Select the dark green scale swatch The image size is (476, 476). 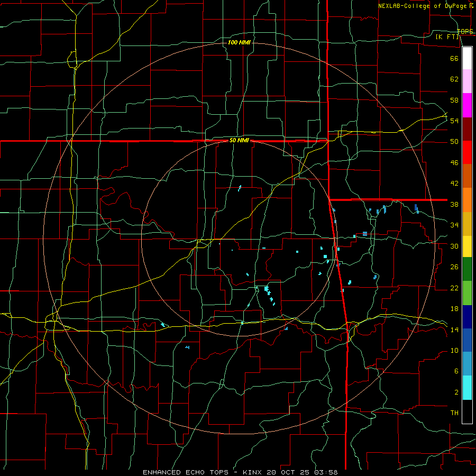tap(467, 269)
